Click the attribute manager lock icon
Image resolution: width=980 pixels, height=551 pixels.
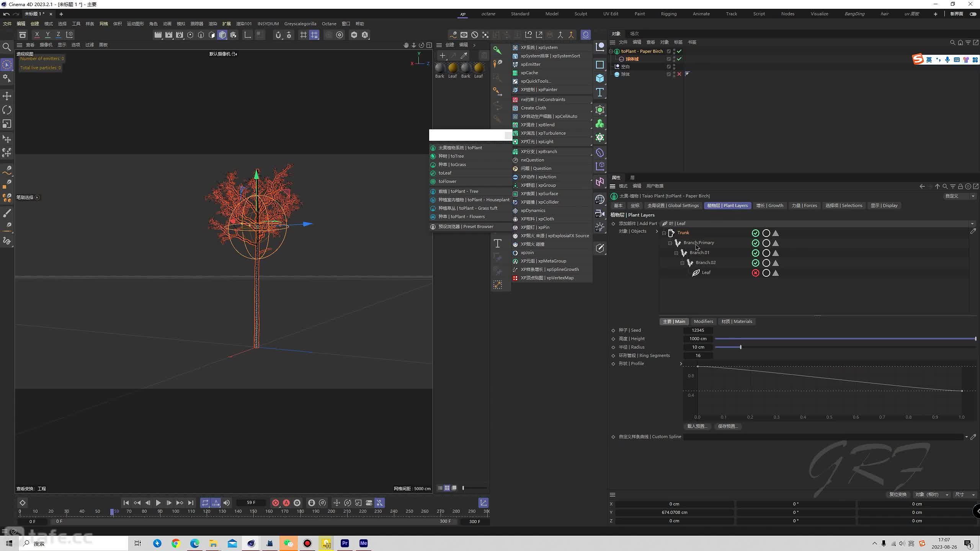point(960,186)
